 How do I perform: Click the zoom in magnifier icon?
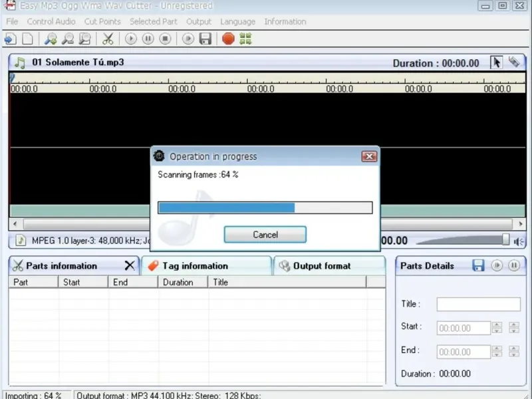tap(51, 39)
